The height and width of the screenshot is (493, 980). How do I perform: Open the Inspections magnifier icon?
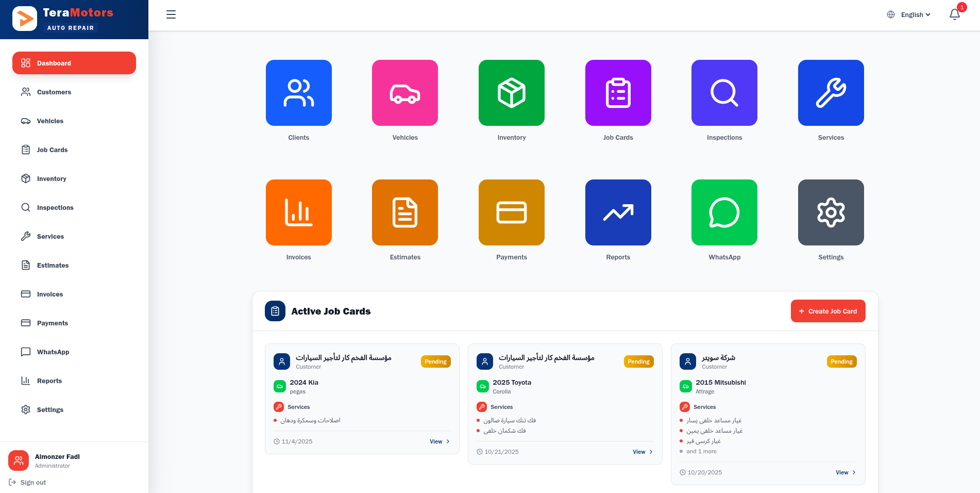tap(724, 93)
